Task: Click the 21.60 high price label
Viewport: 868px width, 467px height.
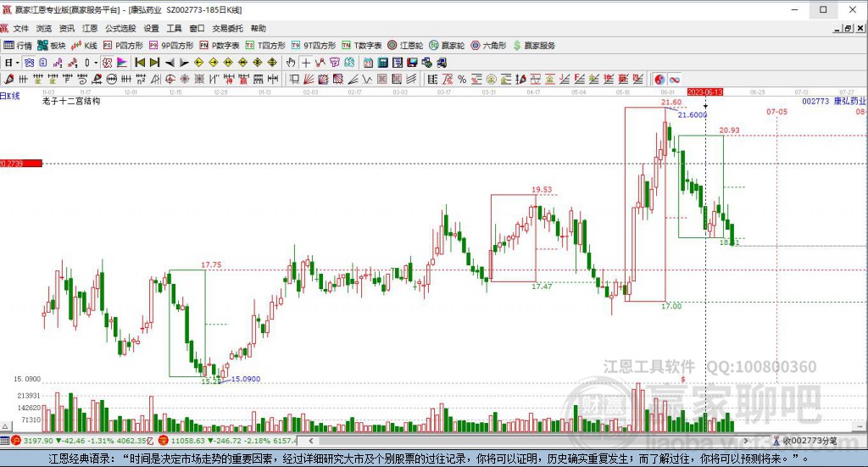Action: 671,102
